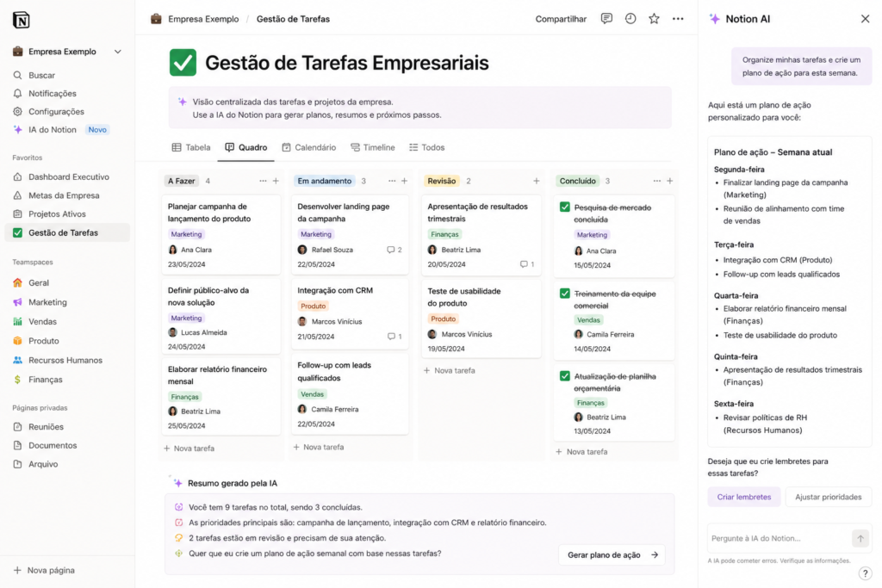This screenshot has width=882, height=588.
Task: Add a card with plus in Em andamento column
Action: pos(404,181)
